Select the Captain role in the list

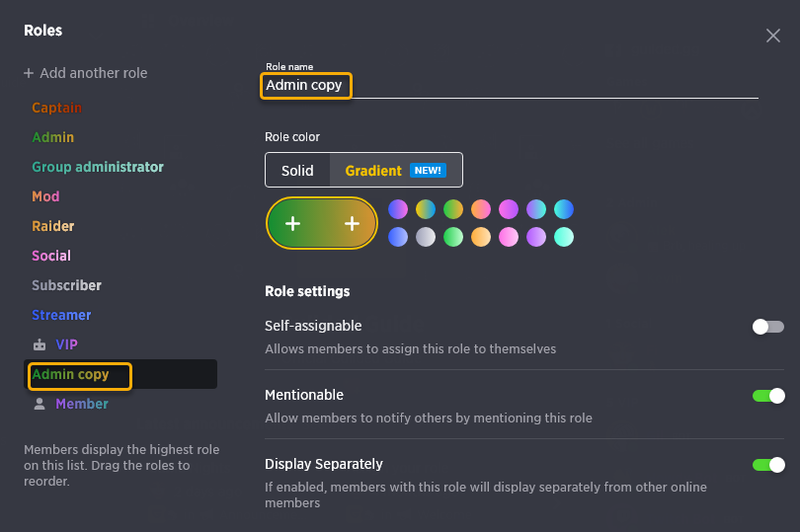56,108
